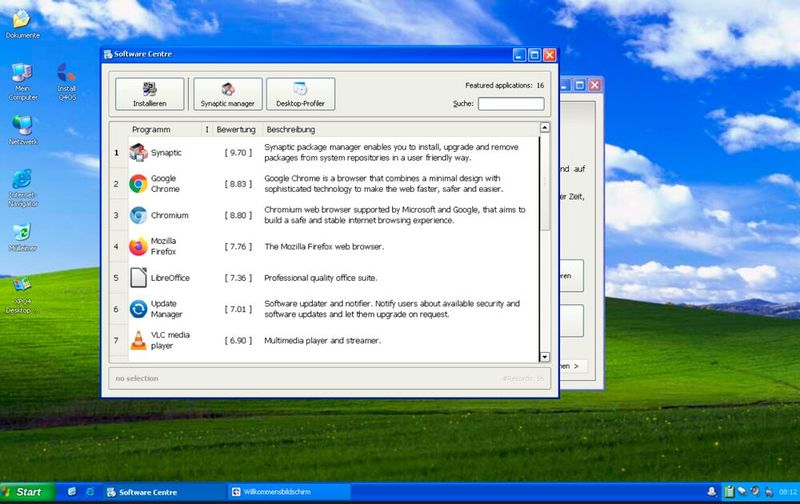The image size is (800, 504).
Task: Launch the Desktop-Profiler button
Action: [301, 94]
